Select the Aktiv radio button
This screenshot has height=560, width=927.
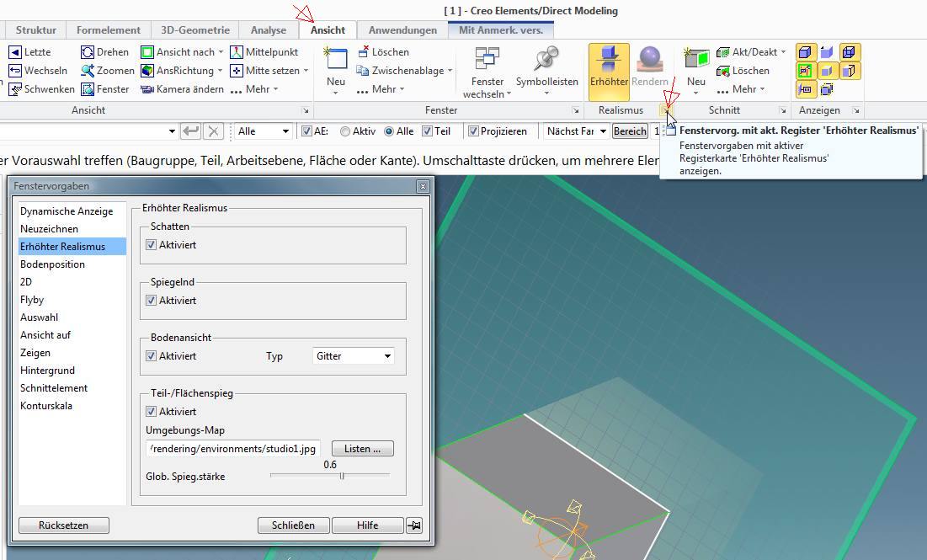345,131
